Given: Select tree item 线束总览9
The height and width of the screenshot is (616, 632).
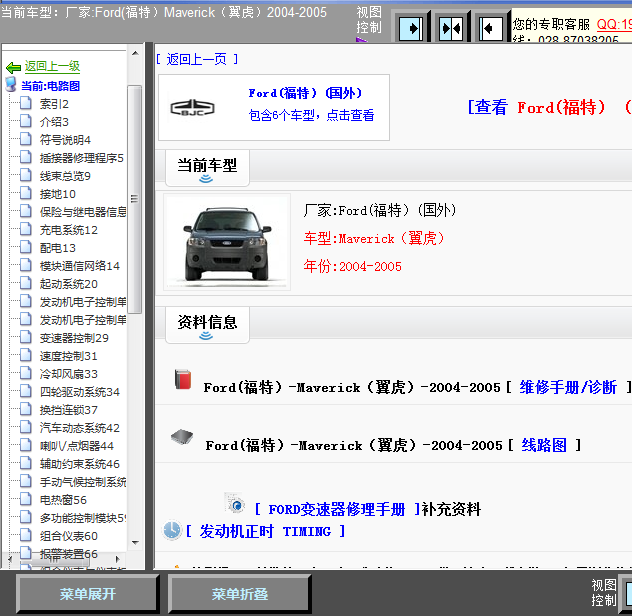Looking at the screenshot, I should (x=65, y=176).
